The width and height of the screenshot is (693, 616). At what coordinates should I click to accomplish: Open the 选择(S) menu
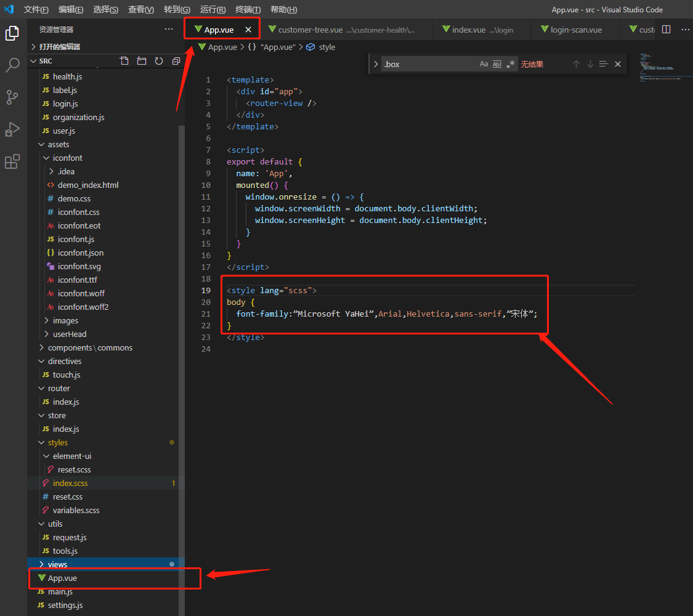click(x=105, y=9)
